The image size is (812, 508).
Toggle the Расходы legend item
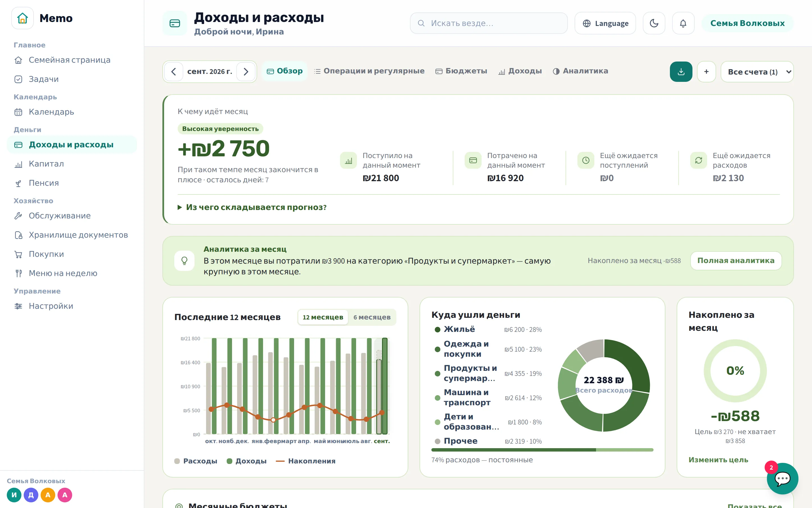pos(196,461)
